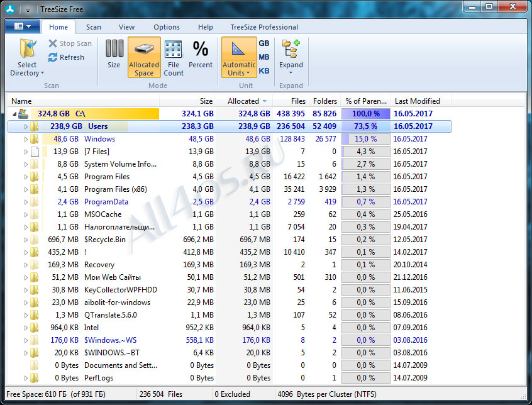Sort by the Last Modified column header
This screenshot has height=405, width=532.
[x=421, y=101]
